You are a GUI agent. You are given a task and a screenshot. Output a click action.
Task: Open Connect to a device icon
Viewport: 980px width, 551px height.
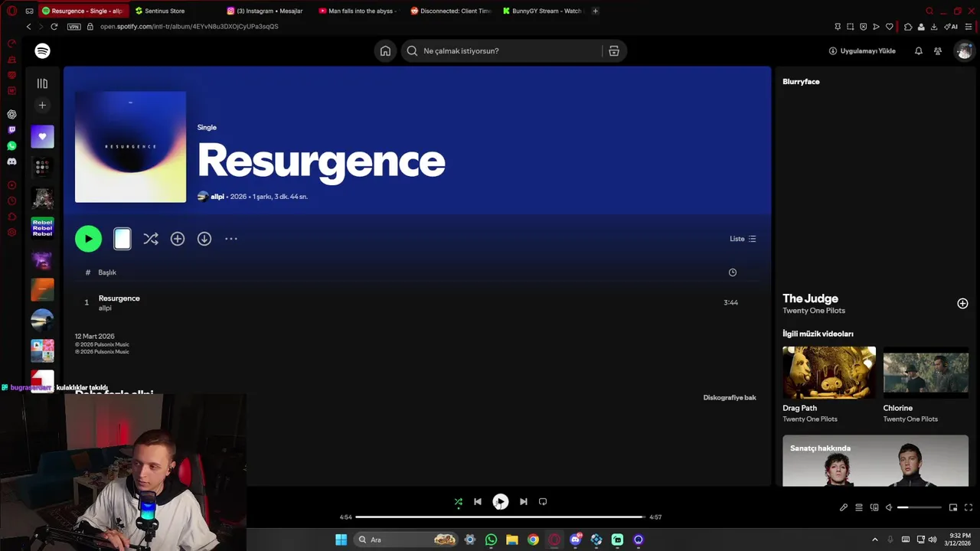[x=874, y=507]
